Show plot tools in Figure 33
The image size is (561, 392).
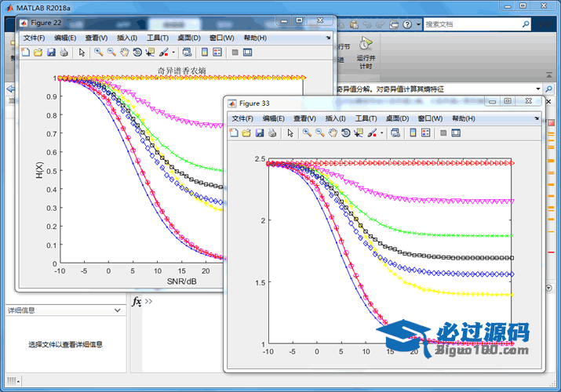[x=456, y=133]
